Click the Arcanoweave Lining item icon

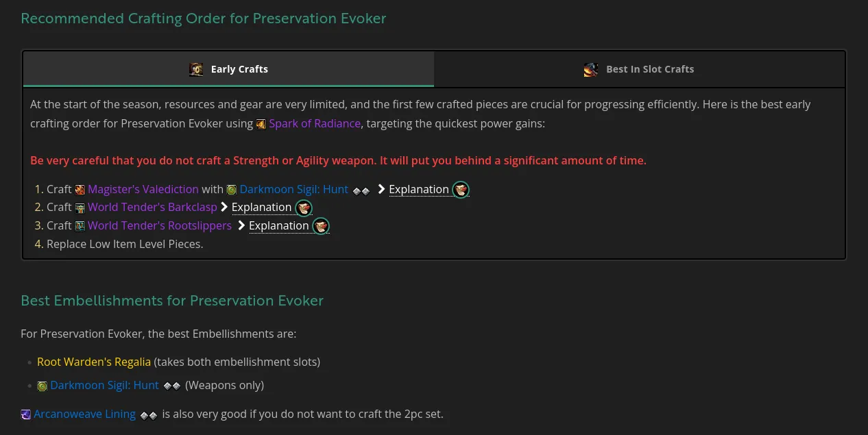coord(25,414)
